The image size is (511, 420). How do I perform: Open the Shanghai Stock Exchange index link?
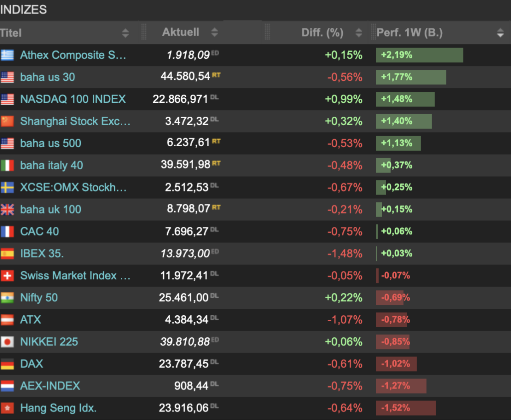coord(75,121)
